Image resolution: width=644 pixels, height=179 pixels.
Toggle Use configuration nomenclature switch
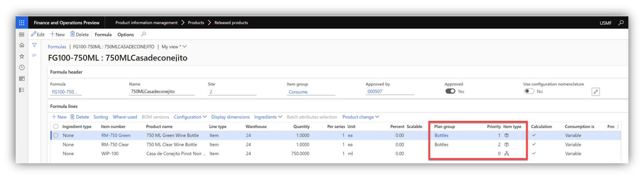(529, 91)
